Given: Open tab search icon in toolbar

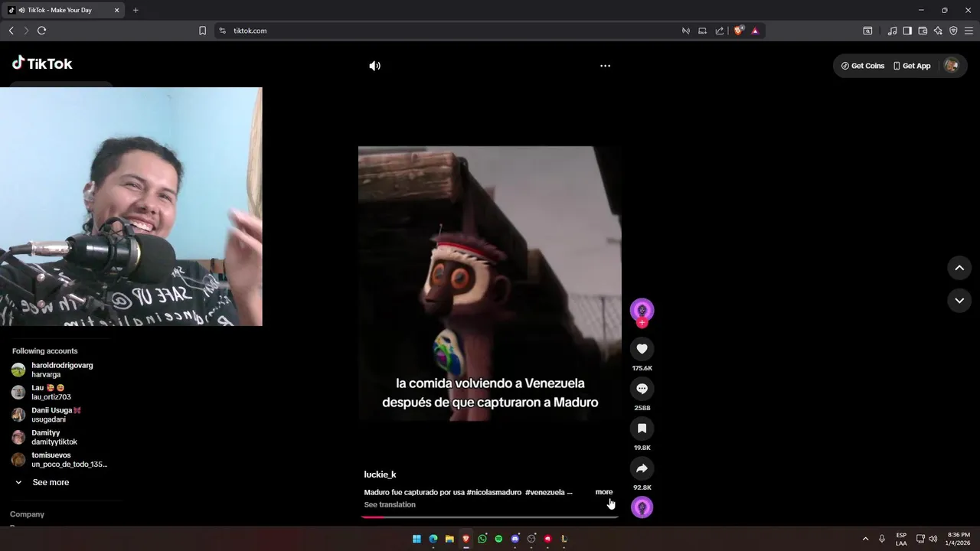Looking at the screenshot, I should pyautogui.click(x=867, y=31).
